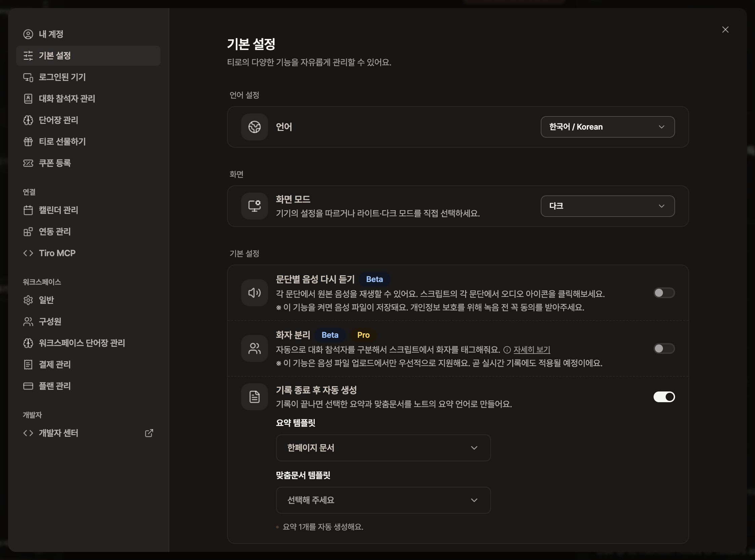Turn off 기록 종료 후 자동 생성 toggle

point(664,396)
